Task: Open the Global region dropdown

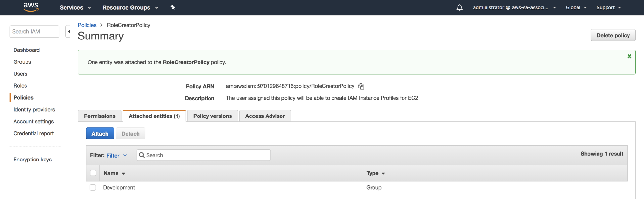Action: coord(576,7)
